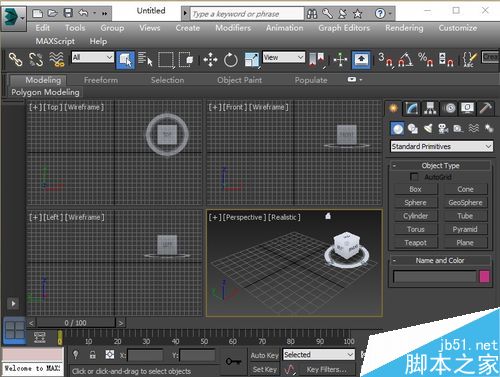Viewport: 500px width, 377px height.
Task: Toggle the 3D Snaps button
Action: 385,60
